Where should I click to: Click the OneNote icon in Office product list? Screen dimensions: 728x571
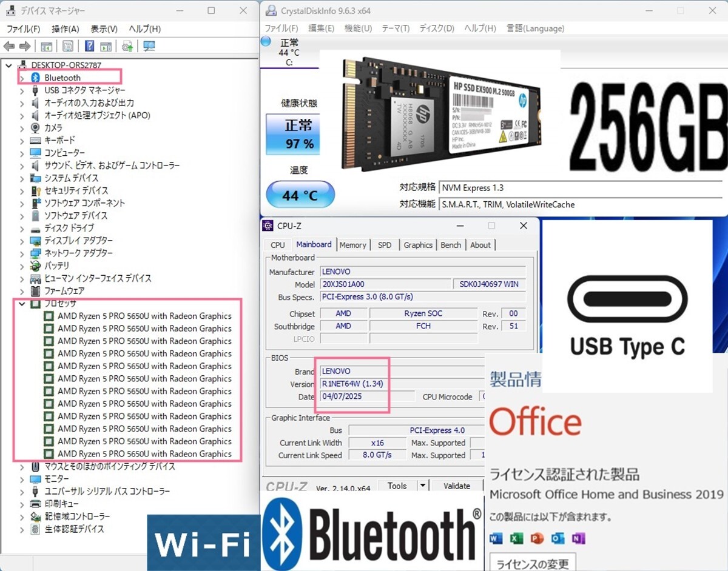(578, 538)
